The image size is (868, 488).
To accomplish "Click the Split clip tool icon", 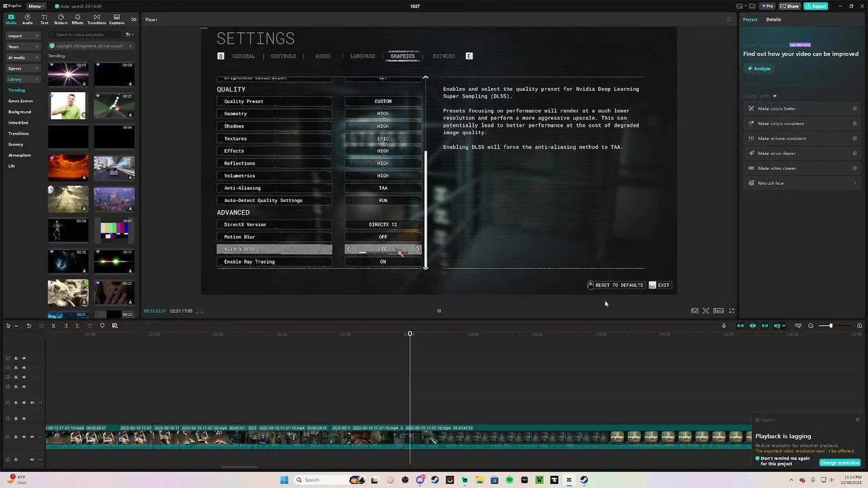I will point(54,325).
